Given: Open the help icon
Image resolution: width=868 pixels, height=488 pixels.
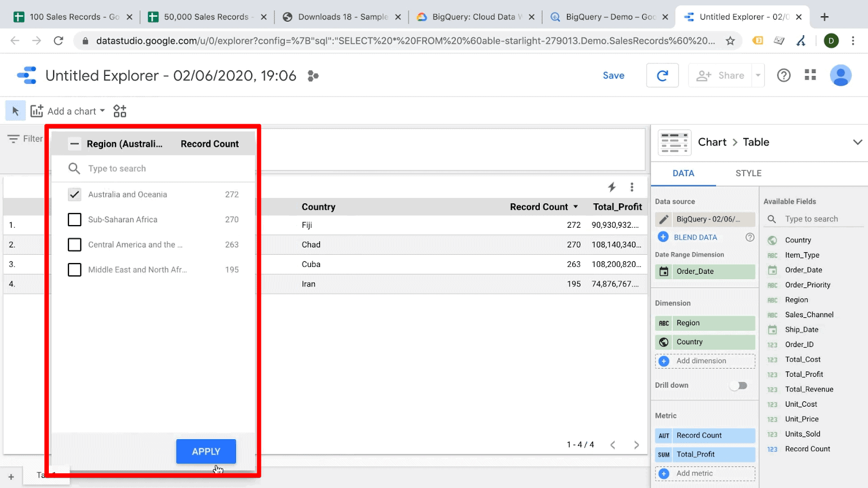Looking at the screenshot, I should tap(783, 75).
